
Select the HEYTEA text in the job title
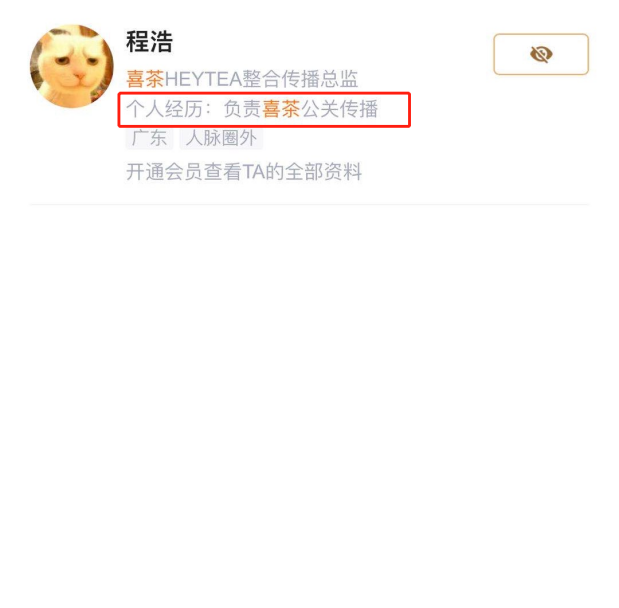[x=203, y=79]
